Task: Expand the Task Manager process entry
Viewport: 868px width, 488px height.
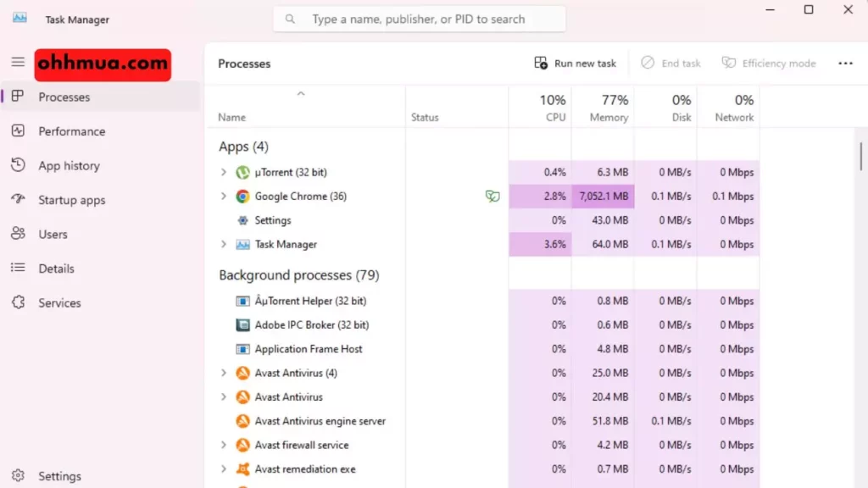Action: [224, 244]
